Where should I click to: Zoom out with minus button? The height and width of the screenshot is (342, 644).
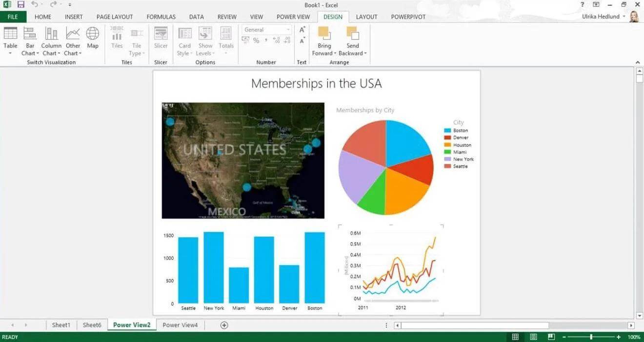(x=564, y=337)
